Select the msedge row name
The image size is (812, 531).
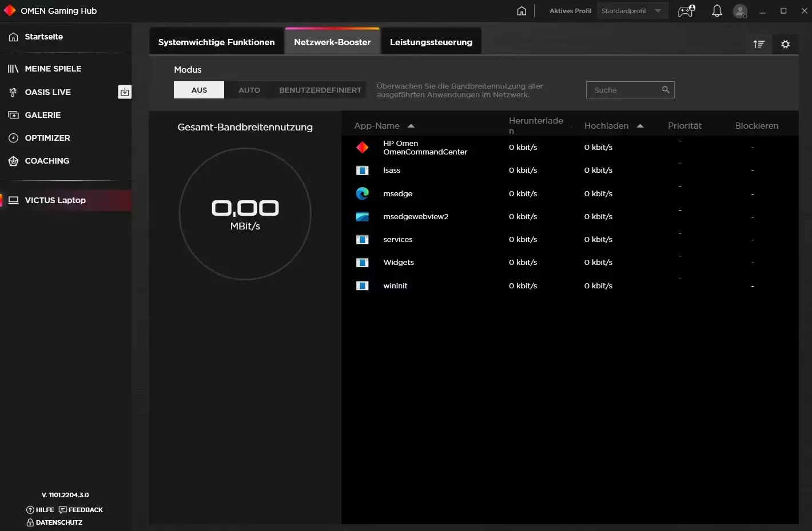coord(398,193)
